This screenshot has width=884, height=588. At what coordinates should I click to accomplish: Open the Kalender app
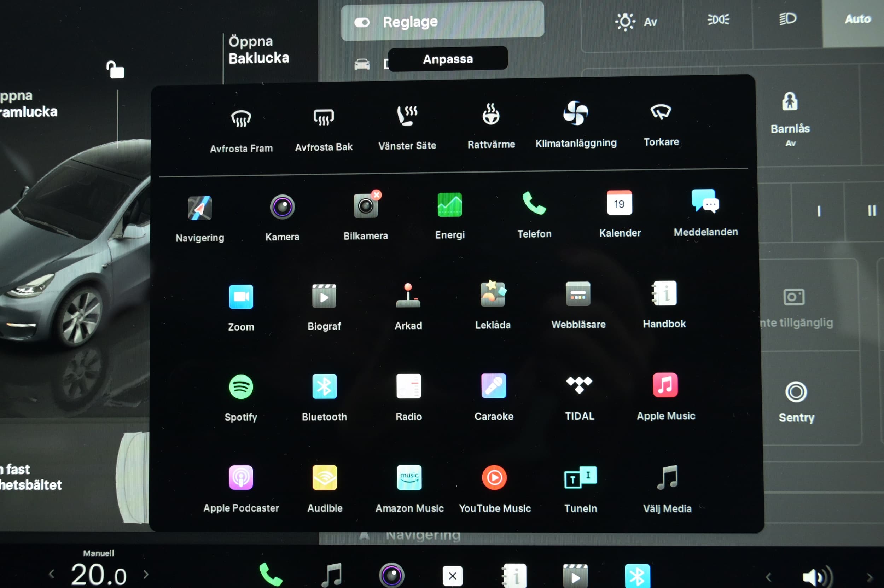tap(620, 214)
